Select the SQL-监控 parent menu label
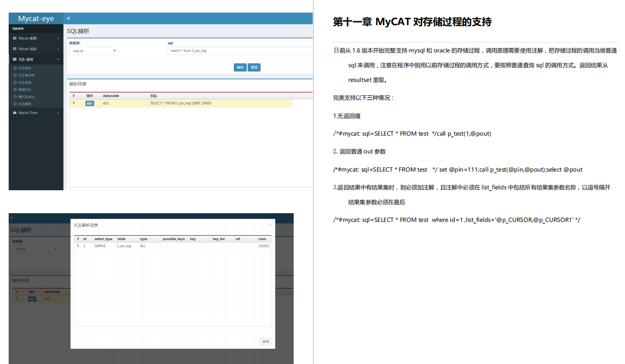625x364 pixels. click(26, 59)
